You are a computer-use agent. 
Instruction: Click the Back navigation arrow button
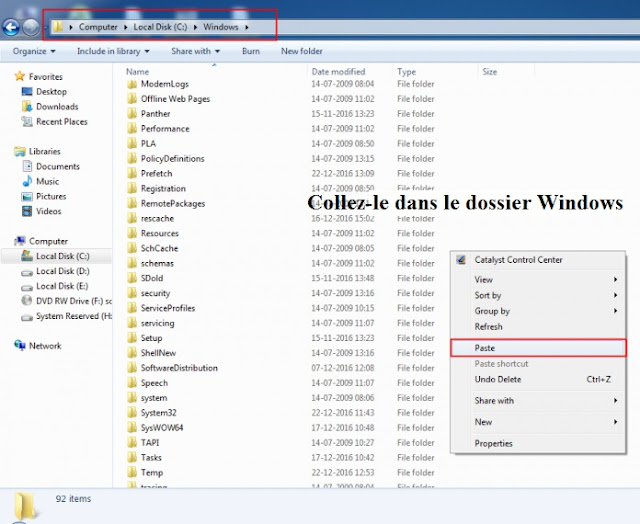coord(11,27)
